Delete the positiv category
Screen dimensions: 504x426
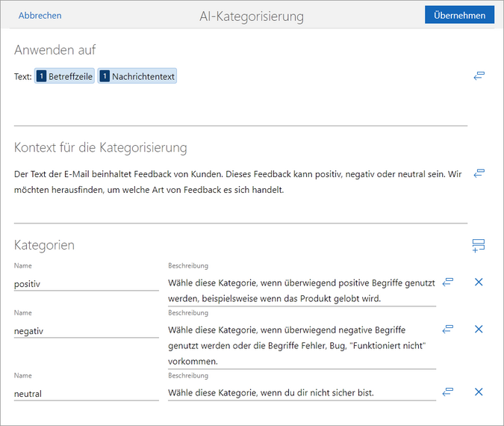[x=479, y=283]
